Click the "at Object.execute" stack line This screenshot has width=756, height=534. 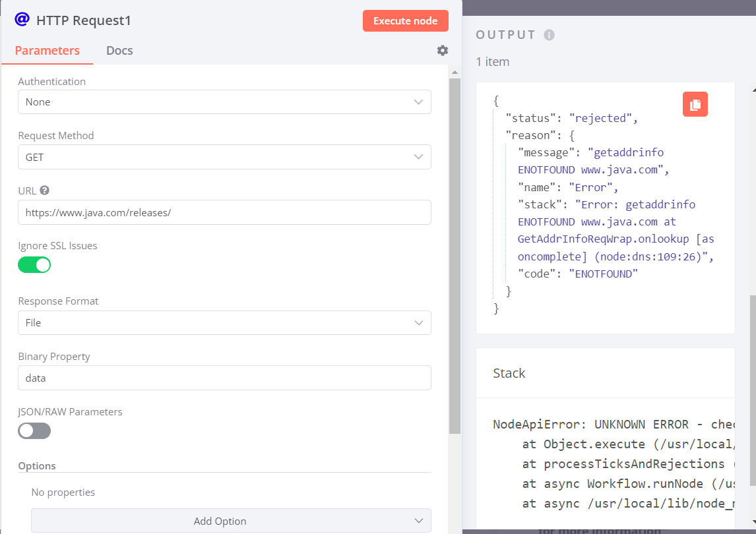coord(628,444)
